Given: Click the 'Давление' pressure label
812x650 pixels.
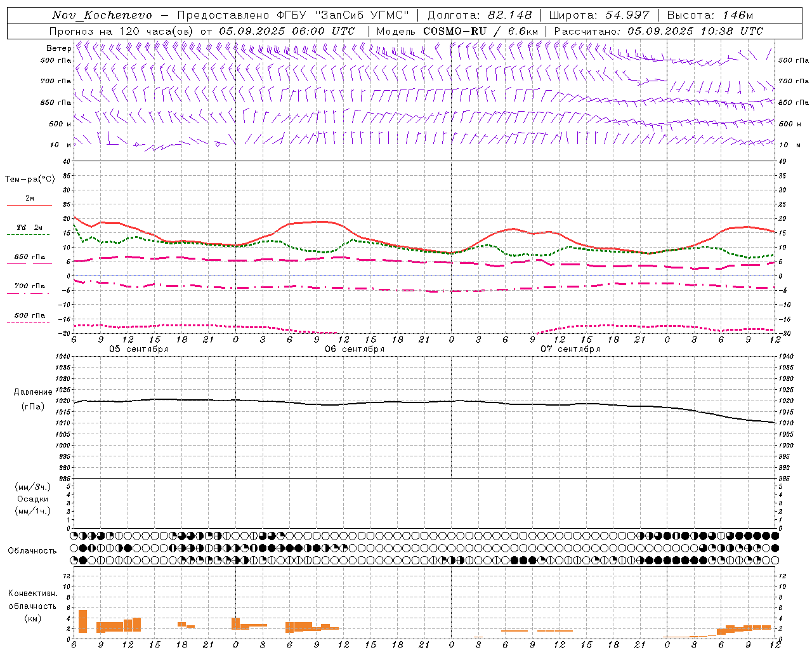Looking at the screenshot, I should click(x=33, y=392).
